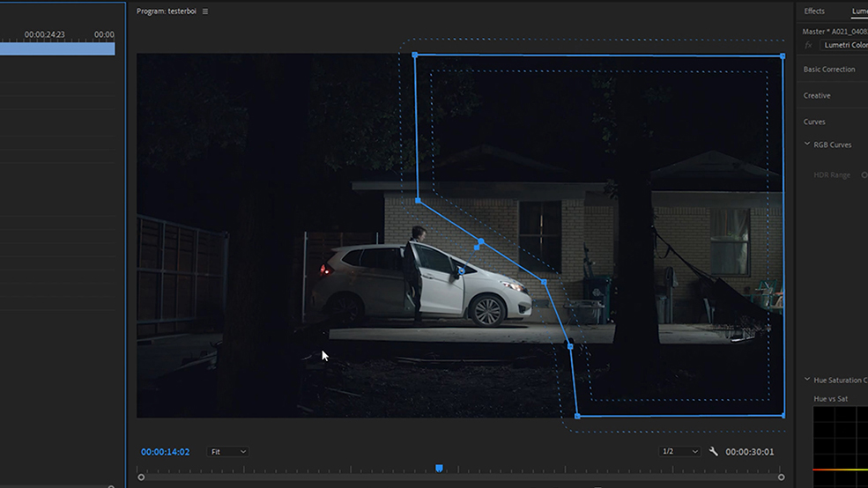Click the left zoom scrollbar end handle

tap(141, 477)
